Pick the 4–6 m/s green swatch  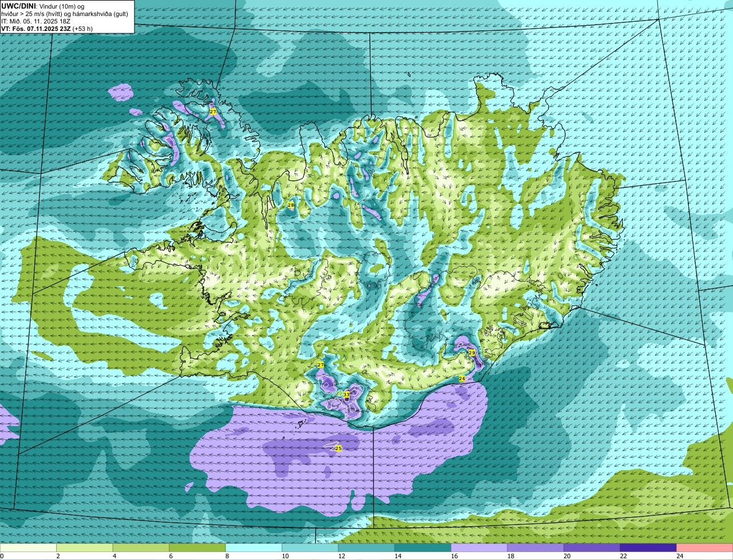(x=141, y=548)
